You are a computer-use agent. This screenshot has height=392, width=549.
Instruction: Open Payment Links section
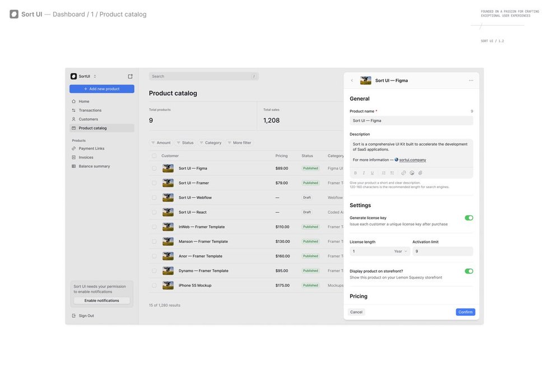click(102, 148)
